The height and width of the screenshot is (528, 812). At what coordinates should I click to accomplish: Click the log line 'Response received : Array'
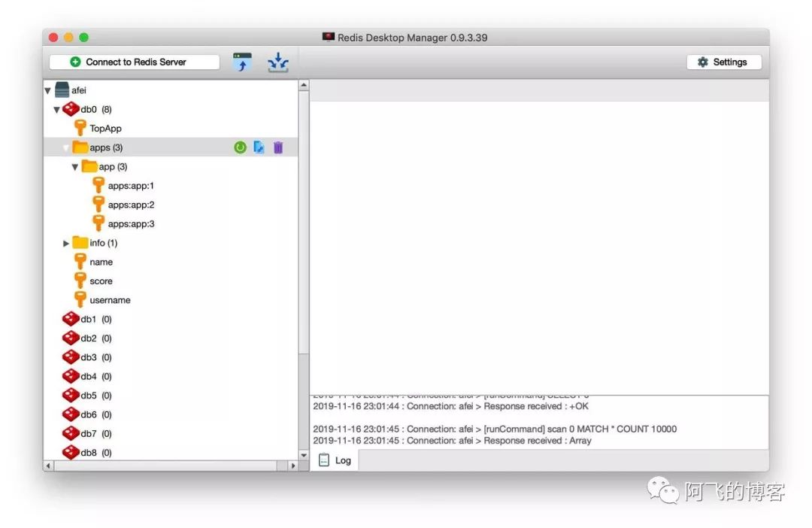[x=452, y=441]
